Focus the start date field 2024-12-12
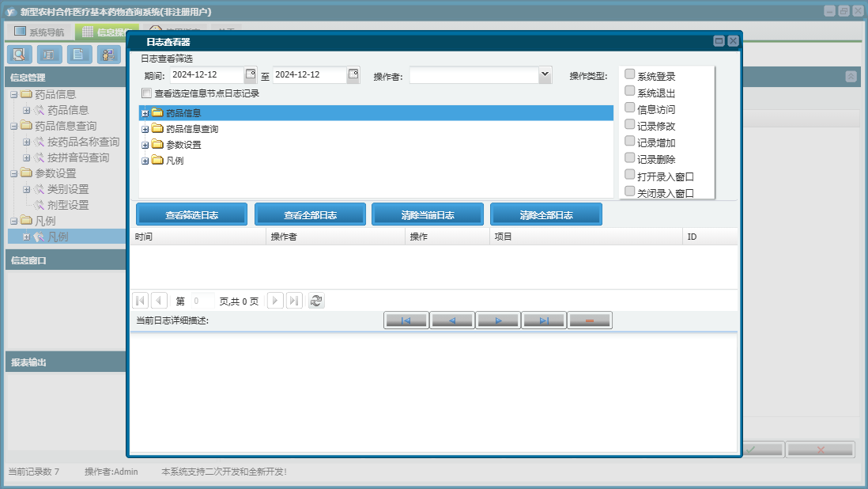 click(206, 74)
